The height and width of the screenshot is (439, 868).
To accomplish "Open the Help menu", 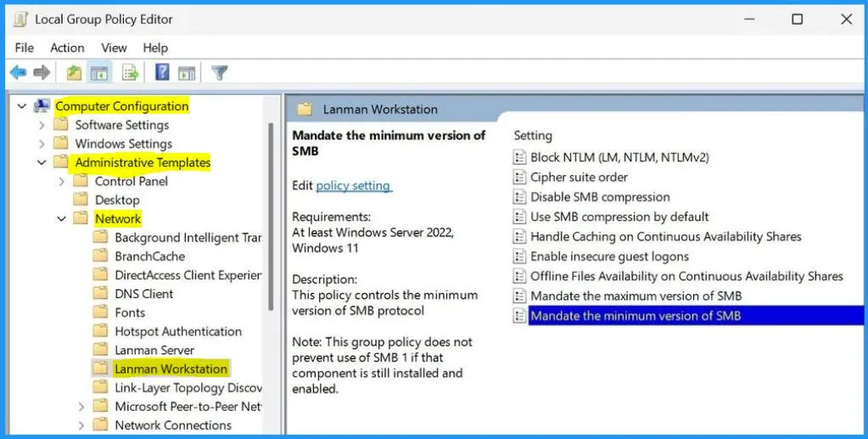I will pyautogui.click(x=155, y=48).
